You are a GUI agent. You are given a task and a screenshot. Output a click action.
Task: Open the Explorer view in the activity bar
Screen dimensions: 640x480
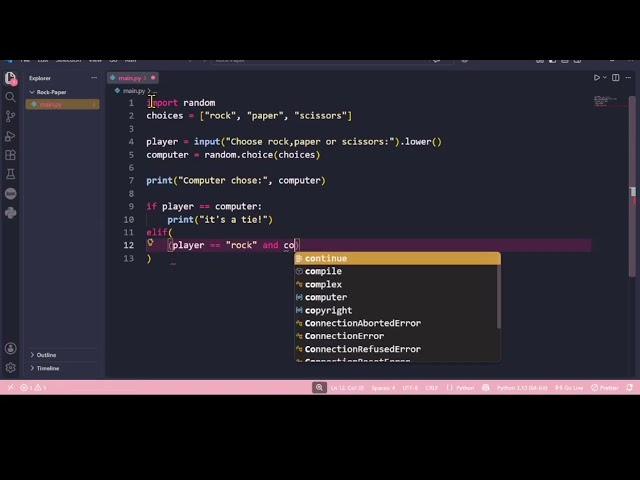point(10,78)
